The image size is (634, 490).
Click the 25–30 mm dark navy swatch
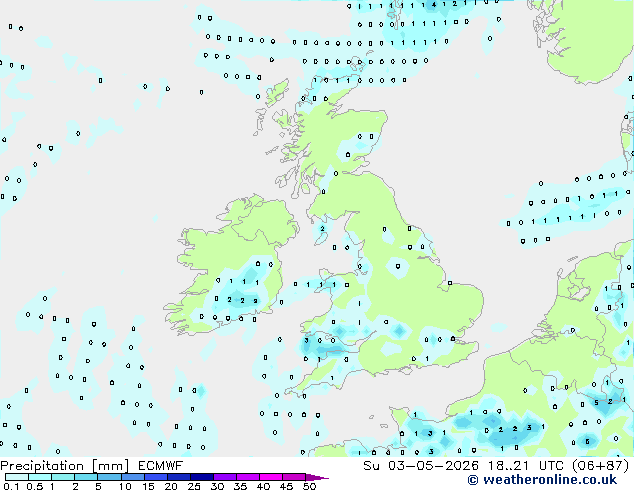tap(202, 477)
